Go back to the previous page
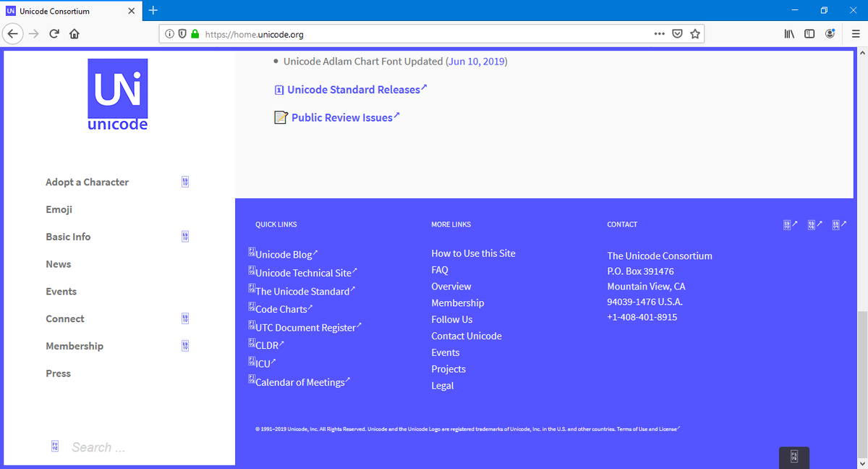This screenshot has height=469, width=868. tap(13, 33)
